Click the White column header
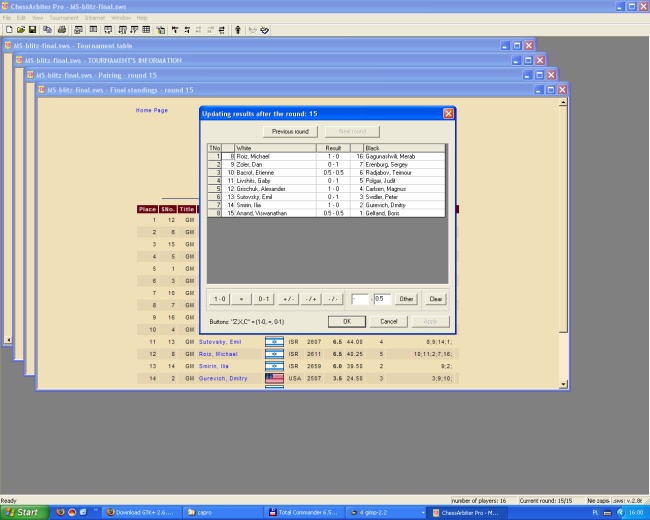Viewport: 650px width, 520px height. click(x=275, y=148)
